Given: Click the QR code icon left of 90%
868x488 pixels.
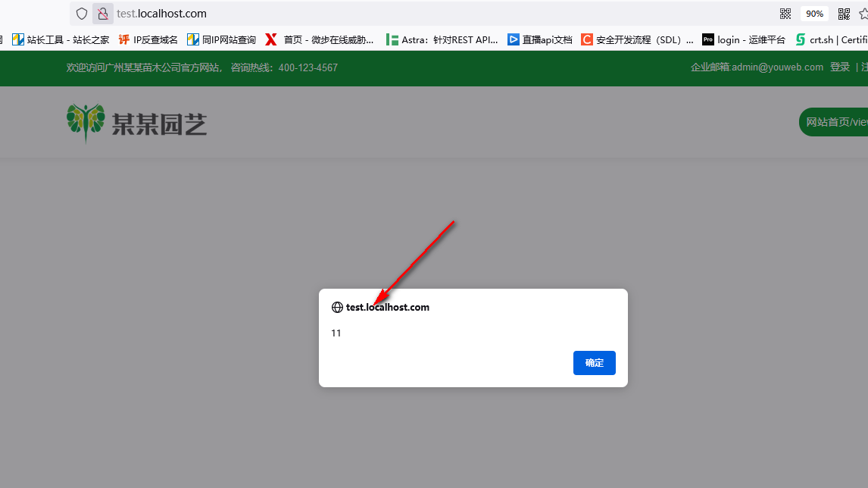Looking at the screenshot, I should (x=785, y=14).
